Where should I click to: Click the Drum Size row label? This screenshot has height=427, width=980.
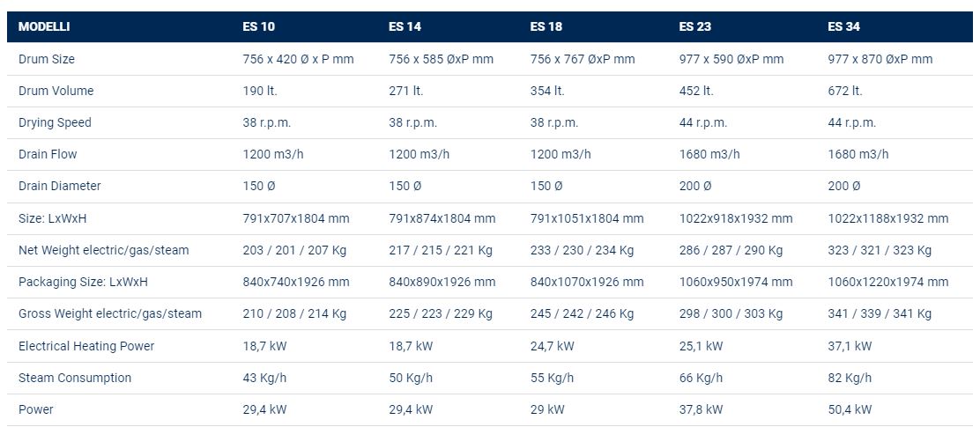[47, 59]
